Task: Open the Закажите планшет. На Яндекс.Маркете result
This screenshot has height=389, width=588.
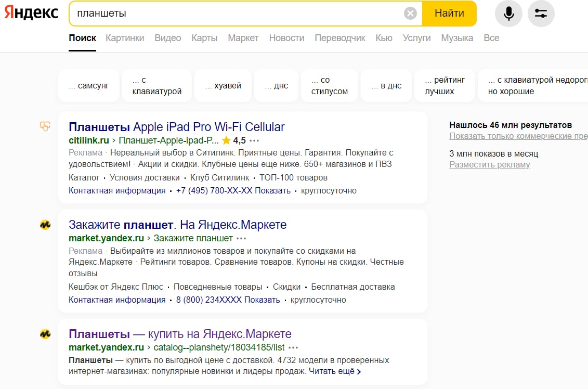Action: pyautogui.click(x=178, y=225)
